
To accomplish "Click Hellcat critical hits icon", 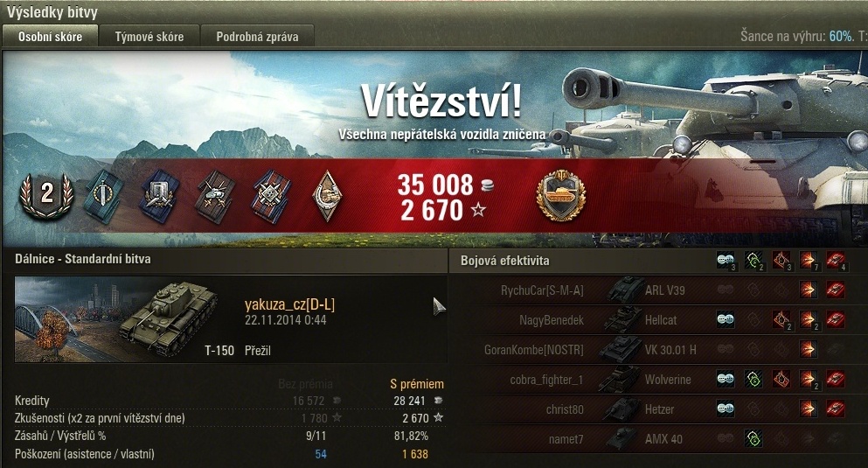I will pyautogui.click(x=781, y=319).
